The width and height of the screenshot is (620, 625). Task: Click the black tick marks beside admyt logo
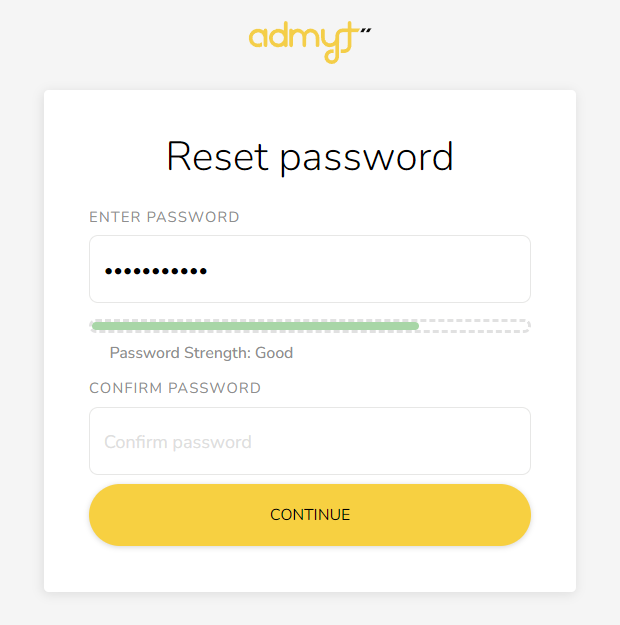[x=366, y=30]
